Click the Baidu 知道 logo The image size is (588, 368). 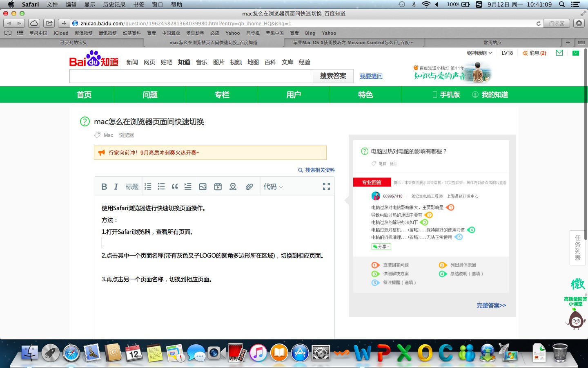[x=94, y=59]
